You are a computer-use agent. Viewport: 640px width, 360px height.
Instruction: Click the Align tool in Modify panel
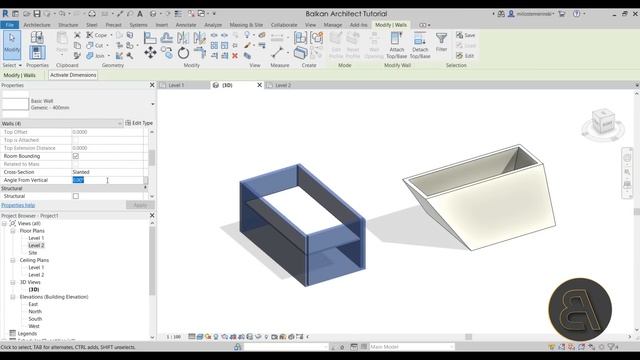point(150,38)
